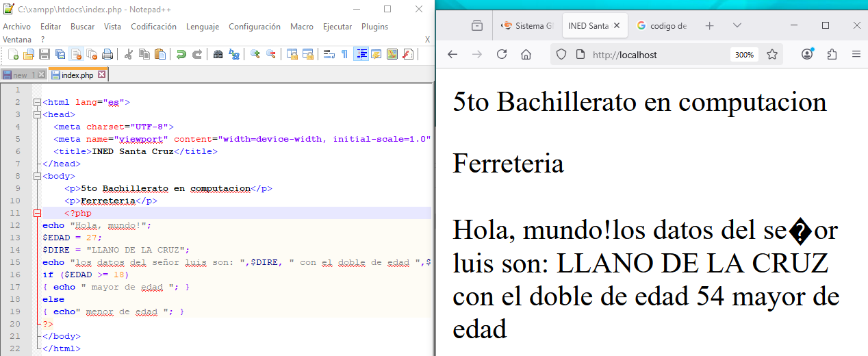Open the Archivo menu
This screenshot has height=356, width=868.
pyautogui.click(x=16, y=27)
